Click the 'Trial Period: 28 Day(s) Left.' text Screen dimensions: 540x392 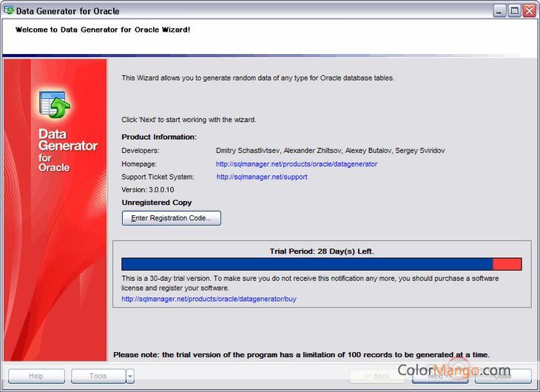click(x=322, y=251)
